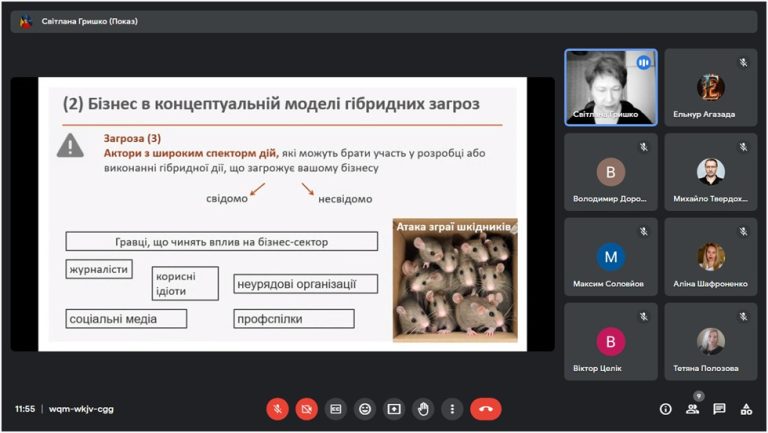The width and height of the screenshot is (768, 433).
Task: Turn on the camera in the call toolbar
Action: (x=307, y=409)
